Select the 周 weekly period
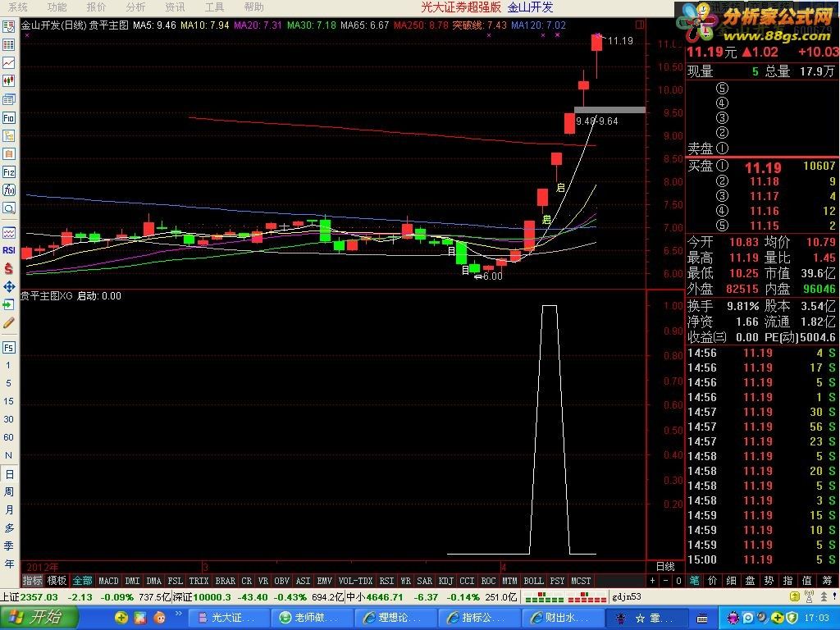 [9, 492]
